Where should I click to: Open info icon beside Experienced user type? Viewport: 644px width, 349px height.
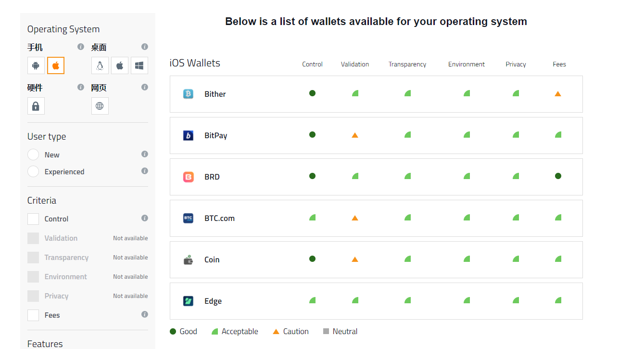[144, 171]
